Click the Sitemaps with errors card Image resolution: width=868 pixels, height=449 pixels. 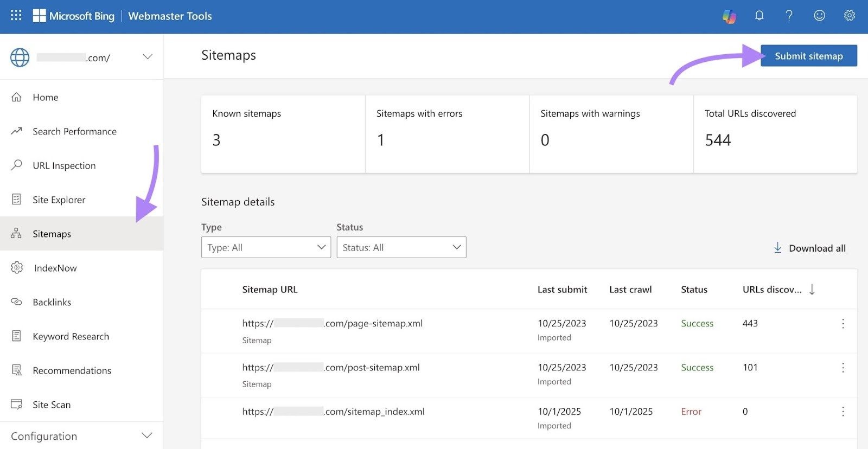pos(447,134)
